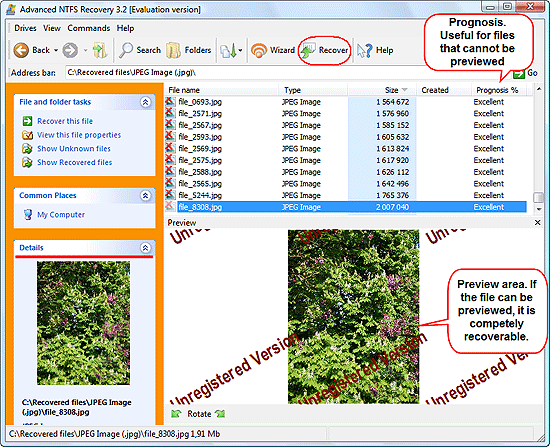Click the Details panel thumbnail image
This screenshot has width=550, height=447.
point(83,323)
